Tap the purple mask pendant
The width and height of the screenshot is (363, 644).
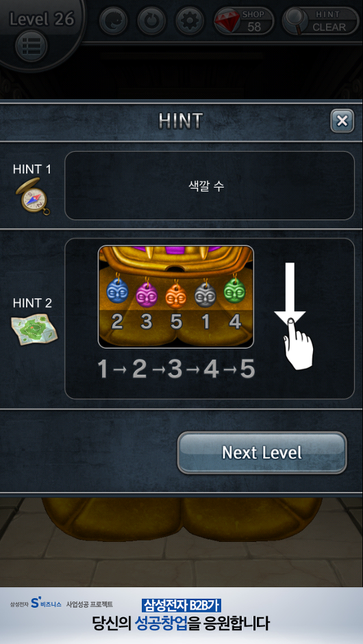(x=147, y=292)
